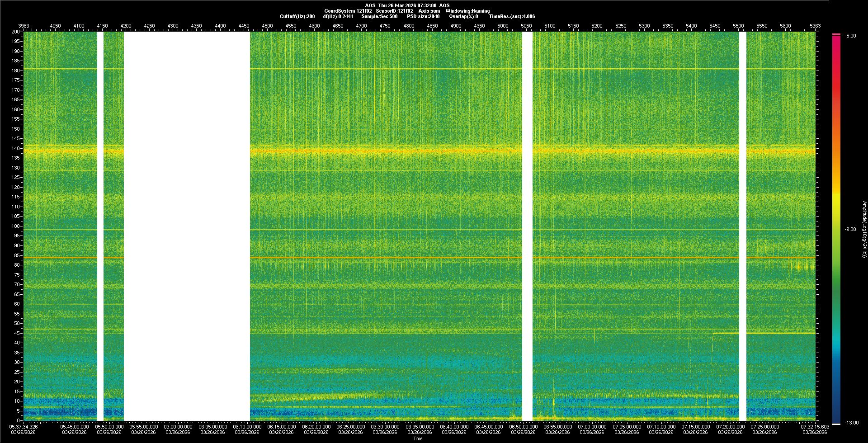Screen dimensions: 868x443
Task: Click the Cutoff(Hz):200 parameter text
Action: tap(297, 16)
